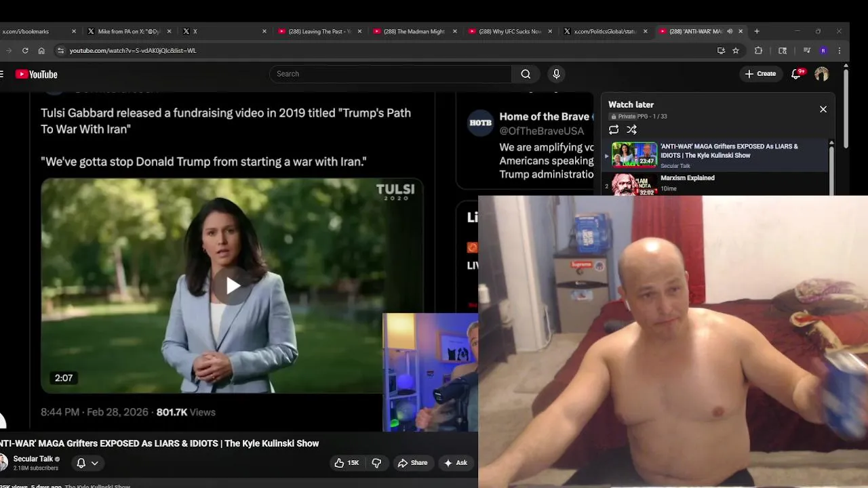Click the address bar URL youtube.com/watch

coord(133,51)
